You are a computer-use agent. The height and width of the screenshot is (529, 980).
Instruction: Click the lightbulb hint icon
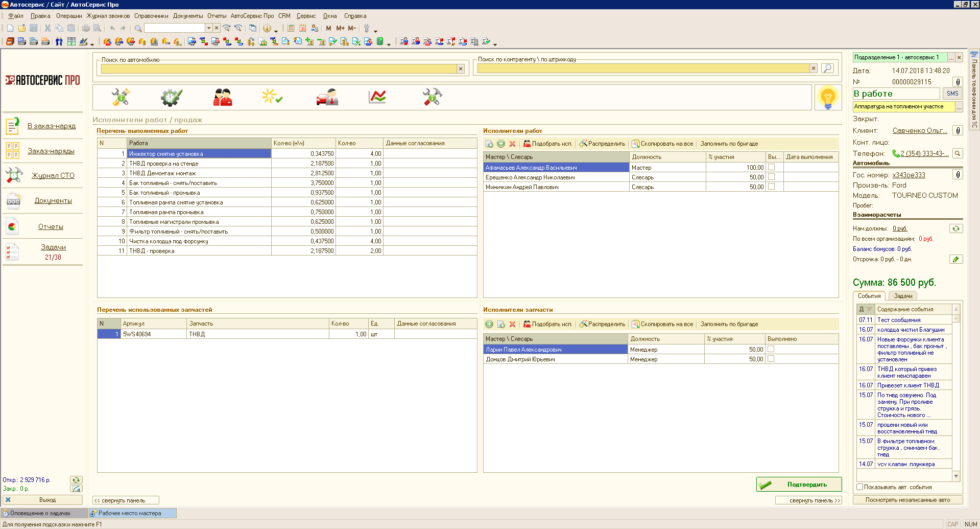pyautogui.click(x=827, y=97)
